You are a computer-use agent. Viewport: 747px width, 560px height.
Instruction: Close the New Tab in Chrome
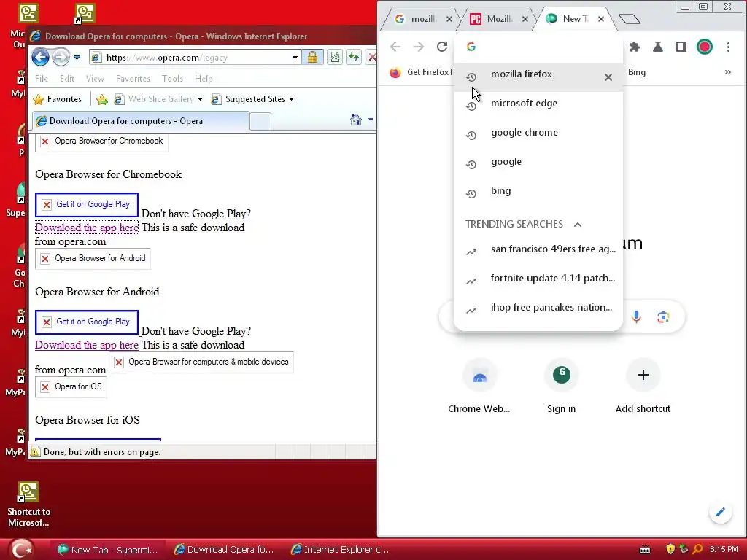[601, 19]
